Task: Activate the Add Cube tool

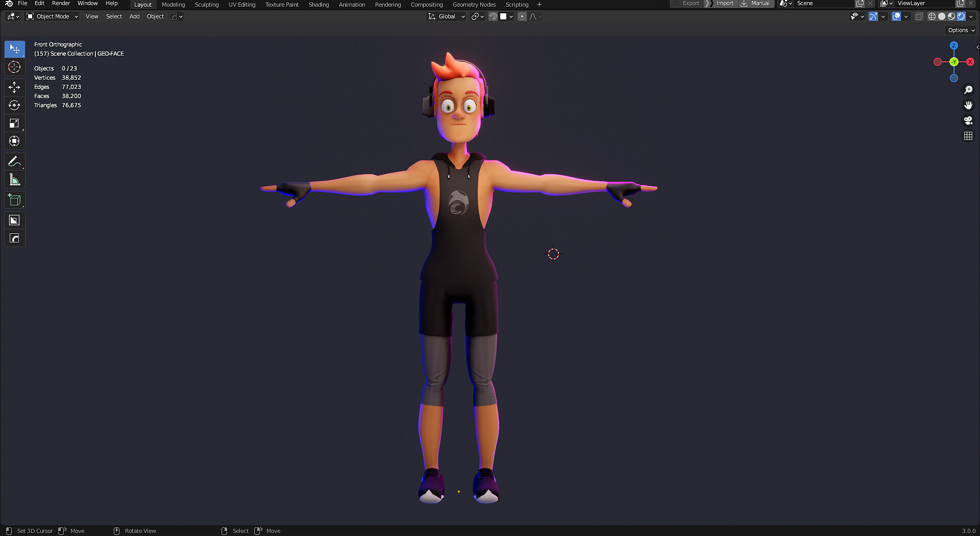Action: point(14,200)
